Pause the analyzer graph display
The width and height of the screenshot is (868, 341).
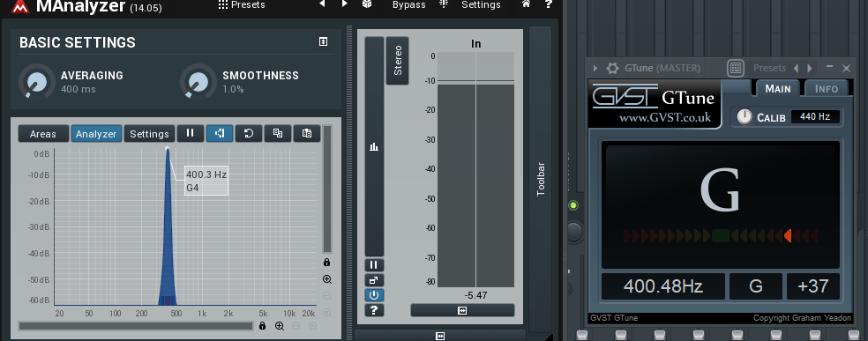(x=191, y=133)
